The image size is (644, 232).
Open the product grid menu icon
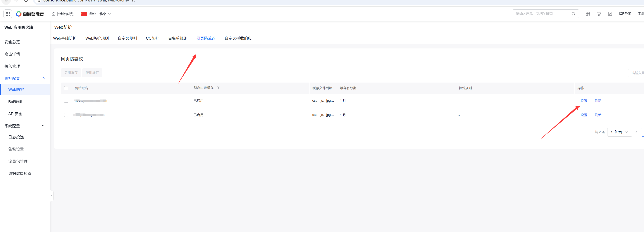(x=8, y=14)
